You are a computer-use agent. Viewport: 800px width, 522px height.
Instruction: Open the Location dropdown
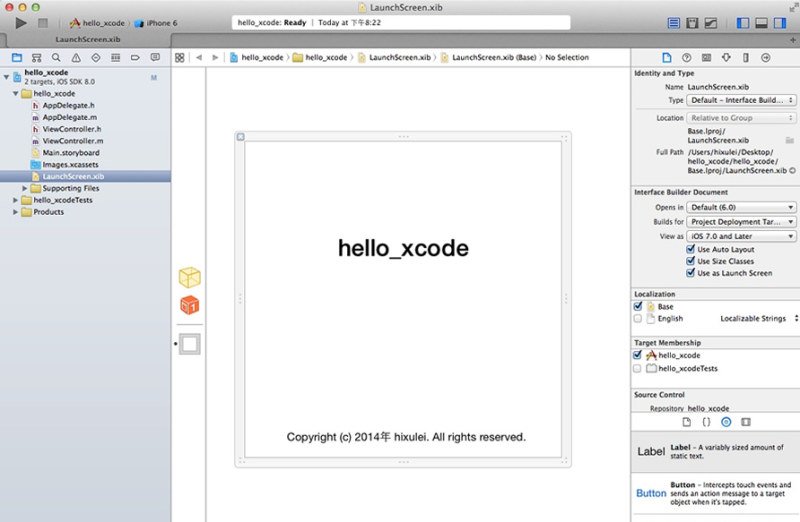pos(741,118)
